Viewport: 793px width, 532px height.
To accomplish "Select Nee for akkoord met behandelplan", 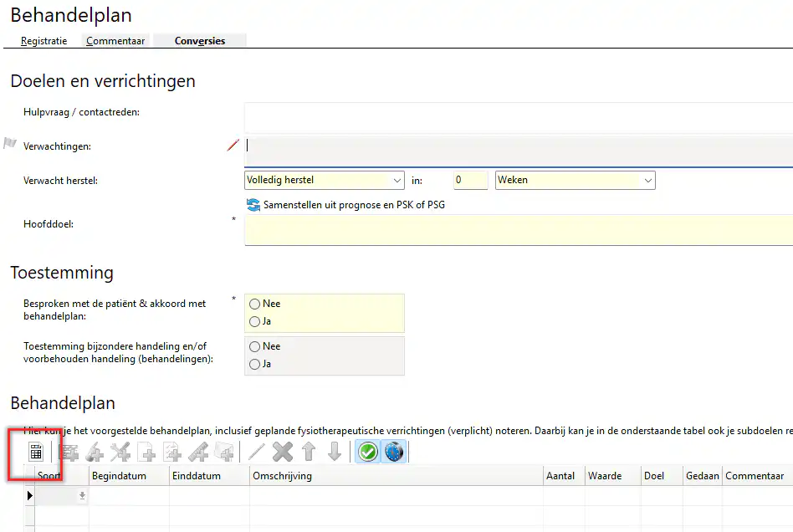I will (255, 304).
